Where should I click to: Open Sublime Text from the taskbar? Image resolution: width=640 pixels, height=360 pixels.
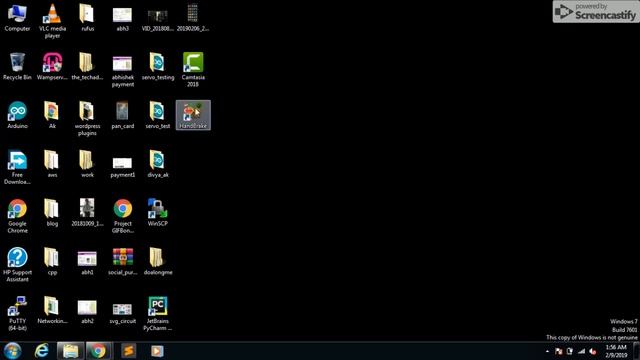(129, 351)
